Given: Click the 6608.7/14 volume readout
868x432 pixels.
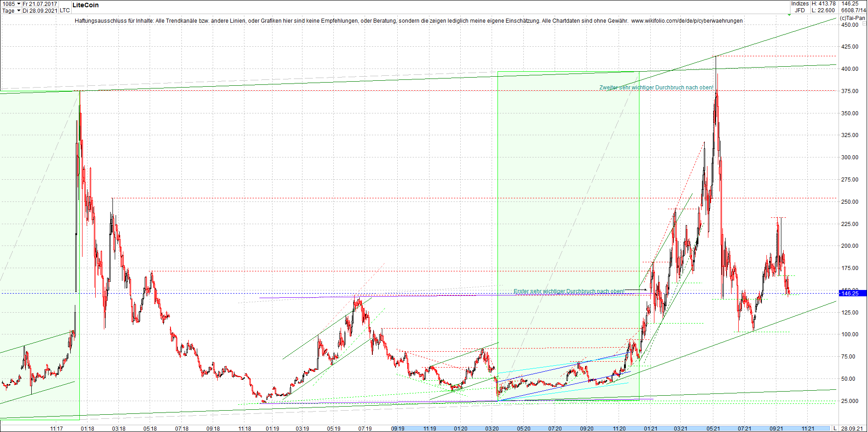Looking at the screenshot, I should 853,10.
